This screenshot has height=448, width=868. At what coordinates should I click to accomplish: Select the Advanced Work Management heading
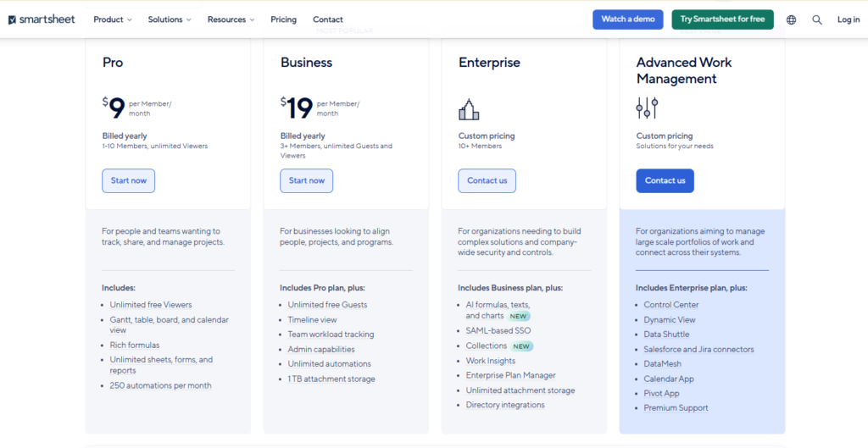click(684, 71)
